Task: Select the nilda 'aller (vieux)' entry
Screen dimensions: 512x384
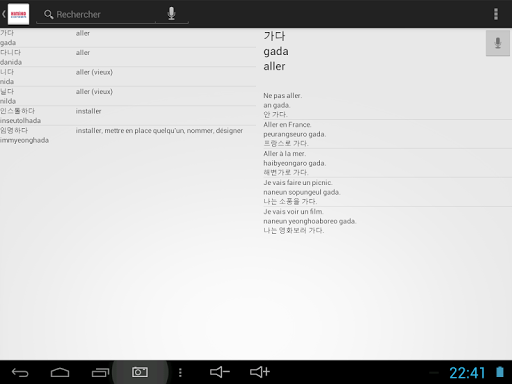Action: point(128,96)
